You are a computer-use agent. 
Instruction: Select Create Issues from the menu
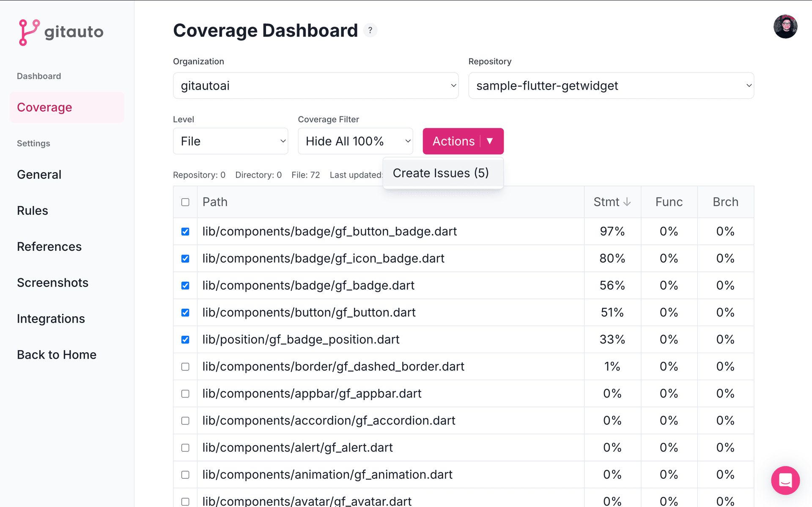coord(441,173)
